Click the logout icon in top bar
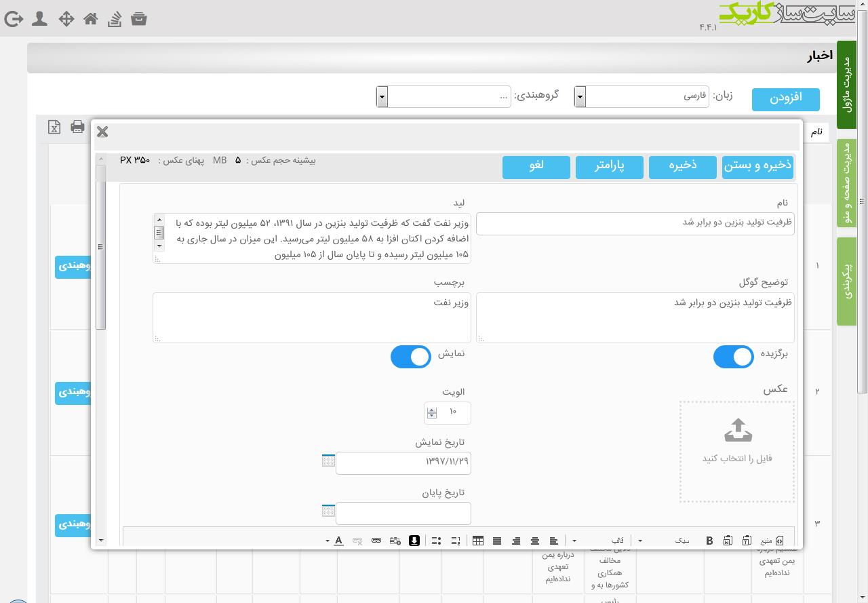This screenshot has height=603, width=868. (14, 19)
